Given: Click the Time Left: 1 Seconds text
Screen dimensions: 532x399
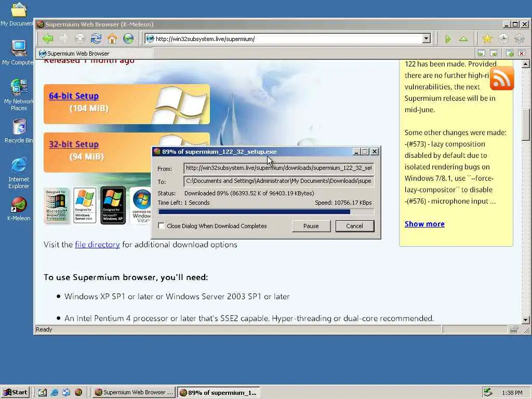Looking at the screenshot, I should 183,203.
